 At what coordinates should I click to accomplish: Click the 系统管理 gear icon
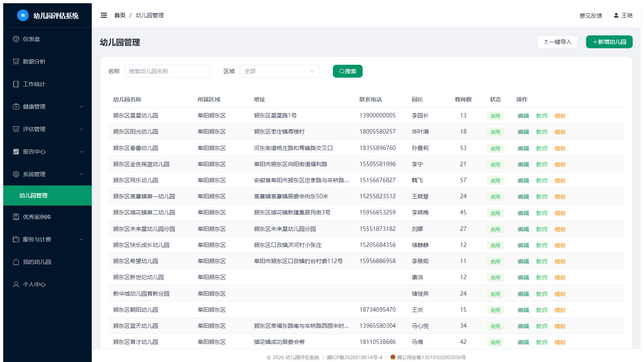pyautogui.click(x=16, y=174)
